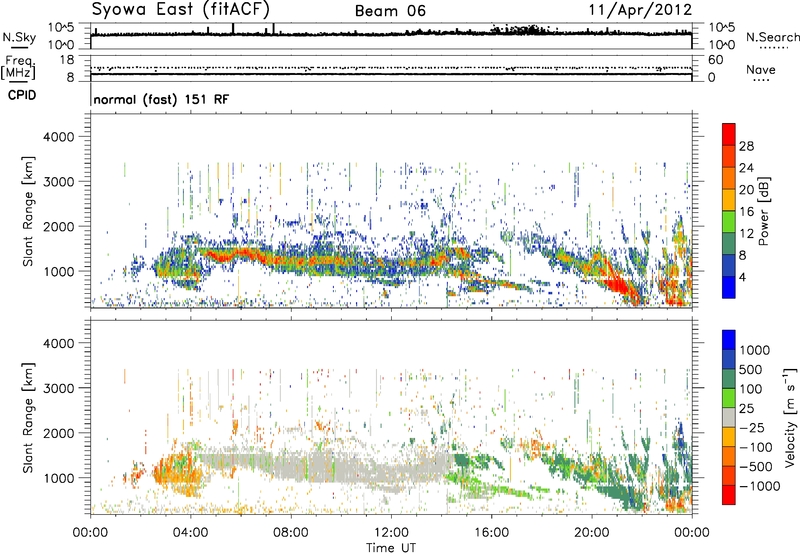
Task: Click the '20:00' time axis label
Action: (591, 532)
